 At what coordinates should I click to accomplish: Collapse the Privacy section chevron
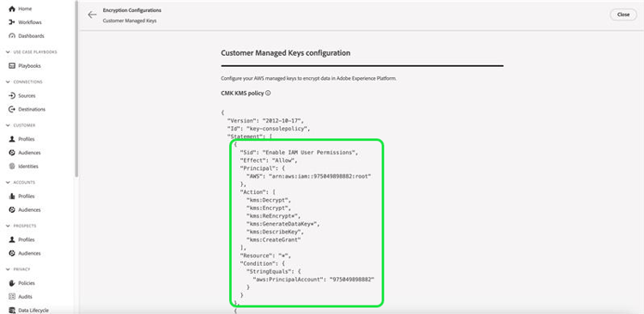(9, 269)
